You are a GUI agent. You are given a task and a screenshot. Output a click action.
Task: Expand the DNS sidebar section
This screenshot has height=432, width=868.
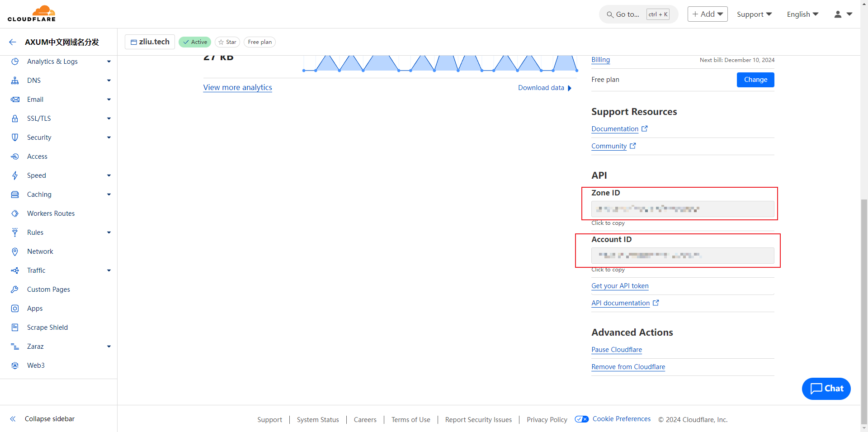[109, 81]
